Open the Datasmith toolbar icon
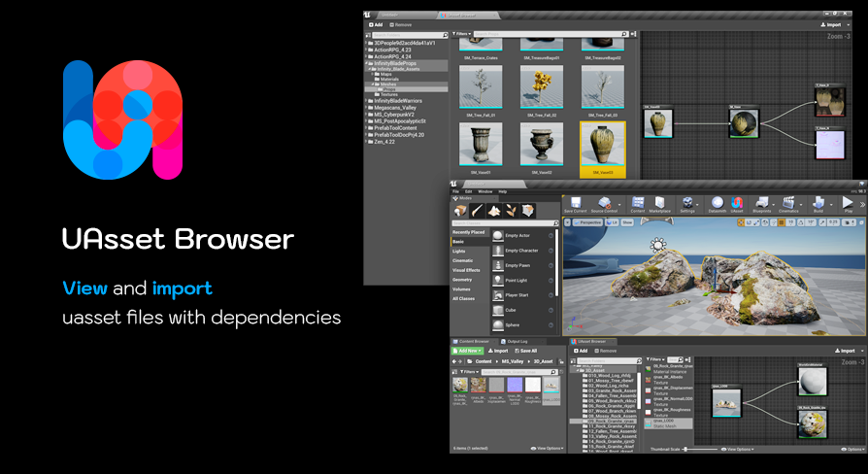The height and width of the screenshot is (474, 868). [x=717, y=203]
